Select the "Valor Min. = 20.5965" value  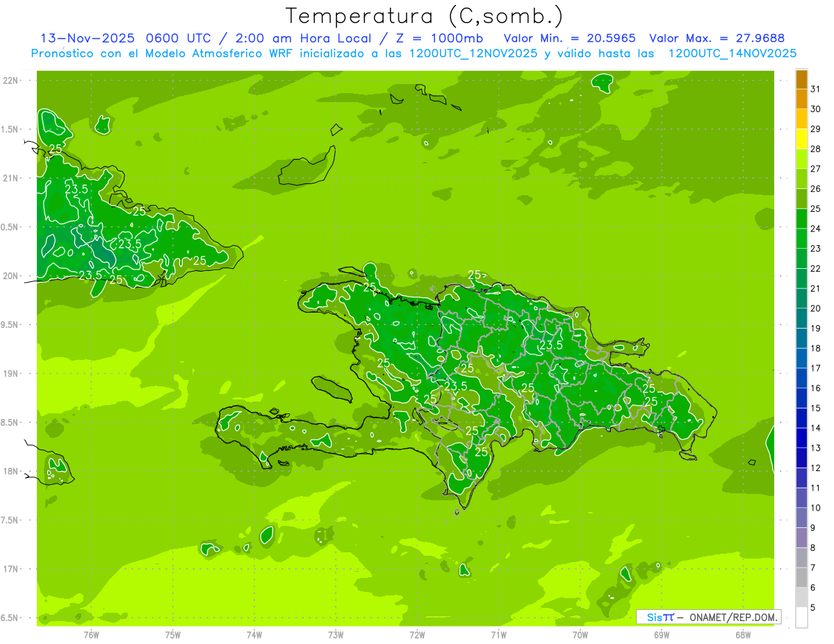tap(569, 38)
